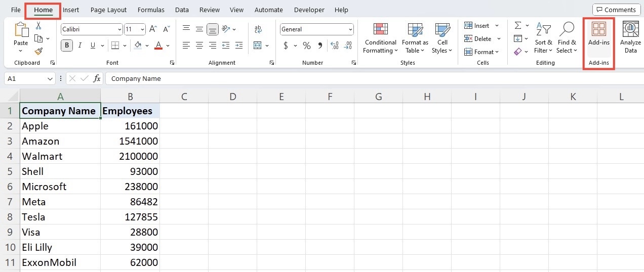Click the Merge & Center icon

click(258, 46)
